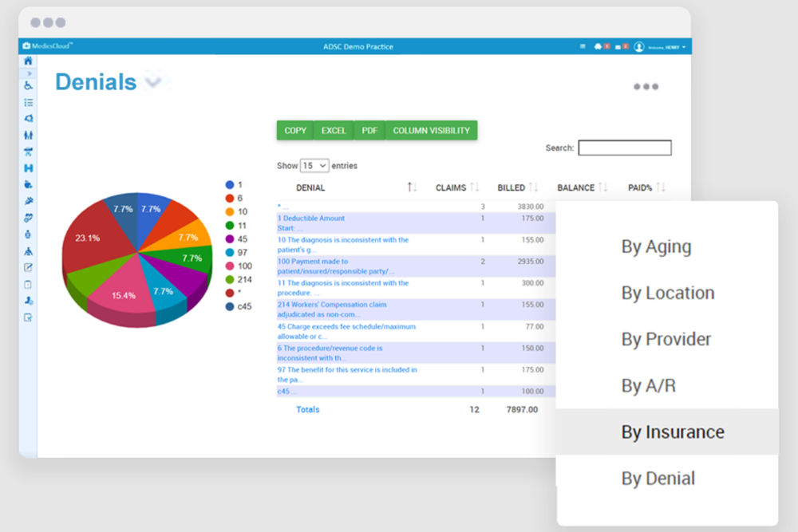Click the user with gear icon in sidebar
Image resolution: width=798 pixels, height=532 pixels.
click(29, 301)
